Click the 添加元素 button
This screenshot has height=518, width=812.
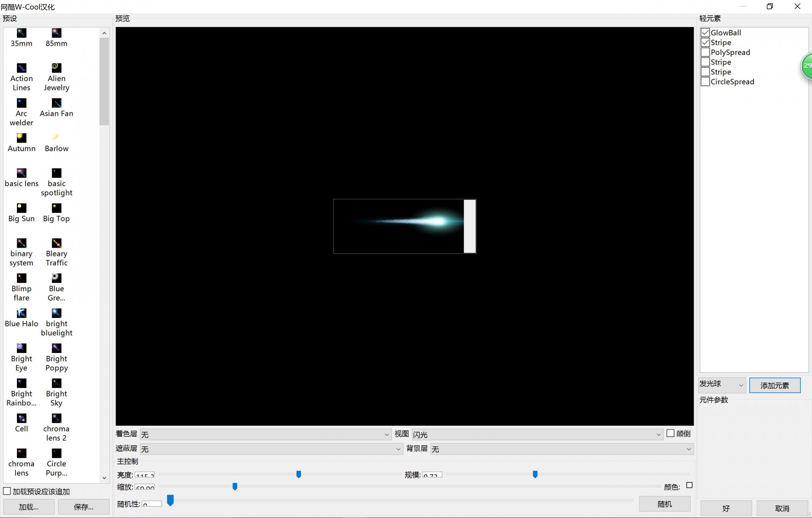tap(774, 385)
